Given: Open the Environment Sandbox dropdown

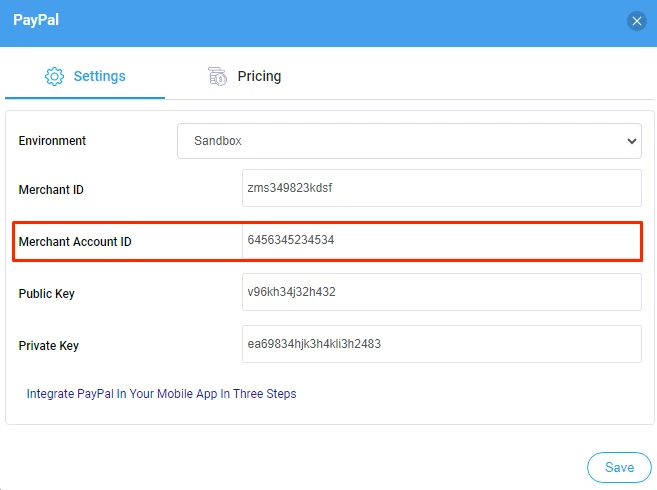Looking at the screenshot, I should [x=409, y=141].
